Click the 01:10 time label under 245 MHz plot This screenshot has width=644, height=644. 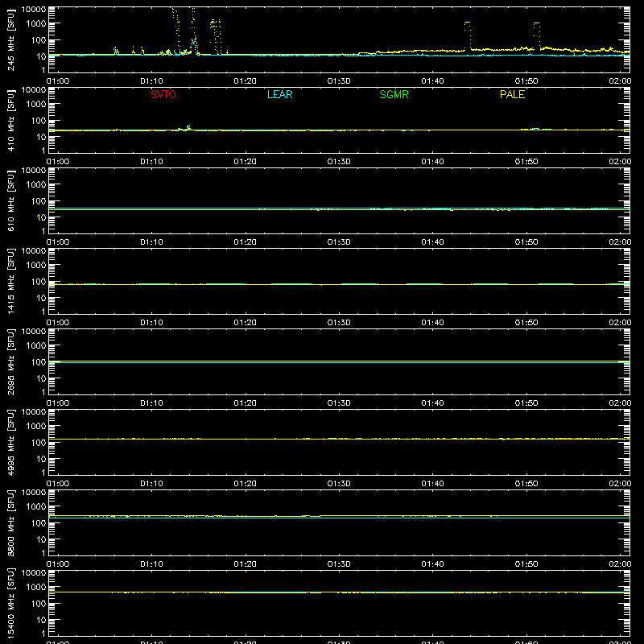pyautogui.click(x=151, y=81)
